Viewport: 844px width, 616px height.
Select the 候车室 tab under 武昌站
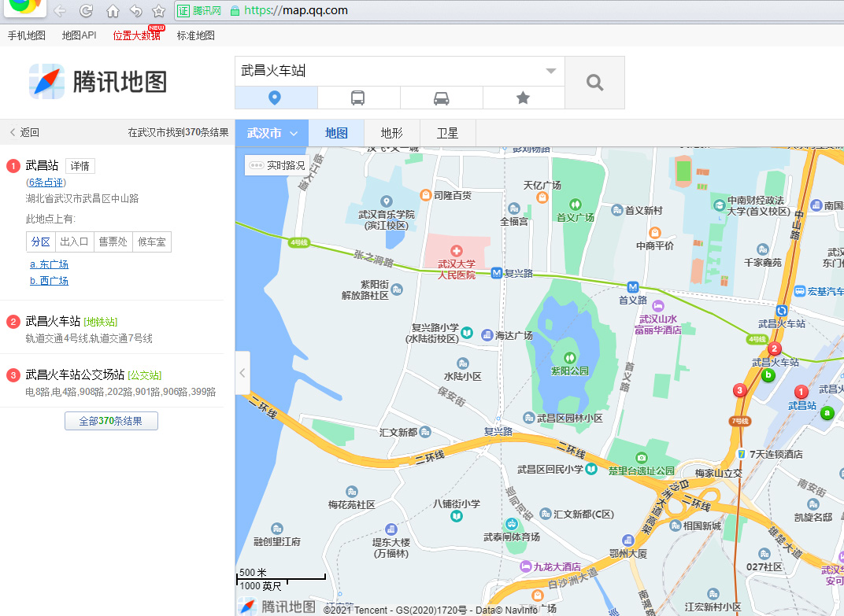click(152, 242)
